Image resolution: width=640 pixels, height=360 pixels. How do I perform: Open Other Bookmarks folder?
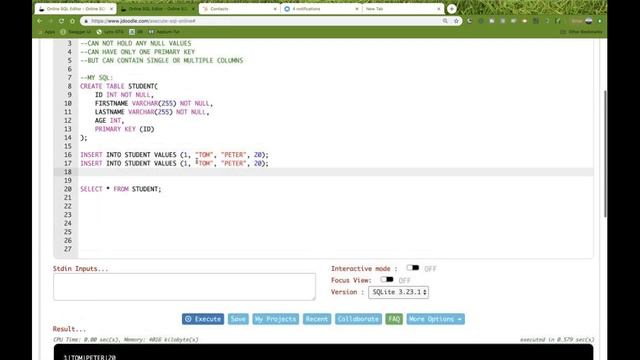coord(581,31)
